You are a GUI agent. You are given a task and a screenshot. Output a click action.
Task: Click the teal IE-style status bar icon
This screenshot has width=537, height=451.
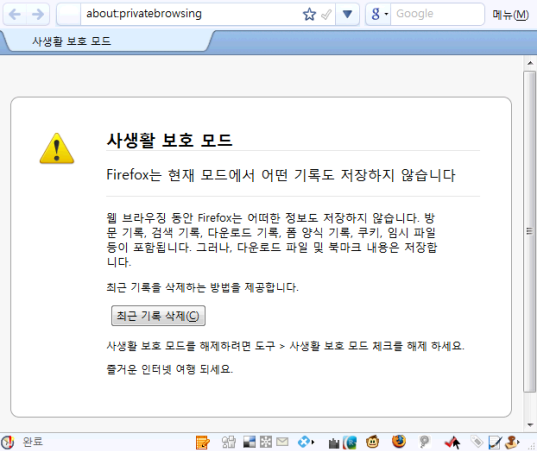[349, 442]
